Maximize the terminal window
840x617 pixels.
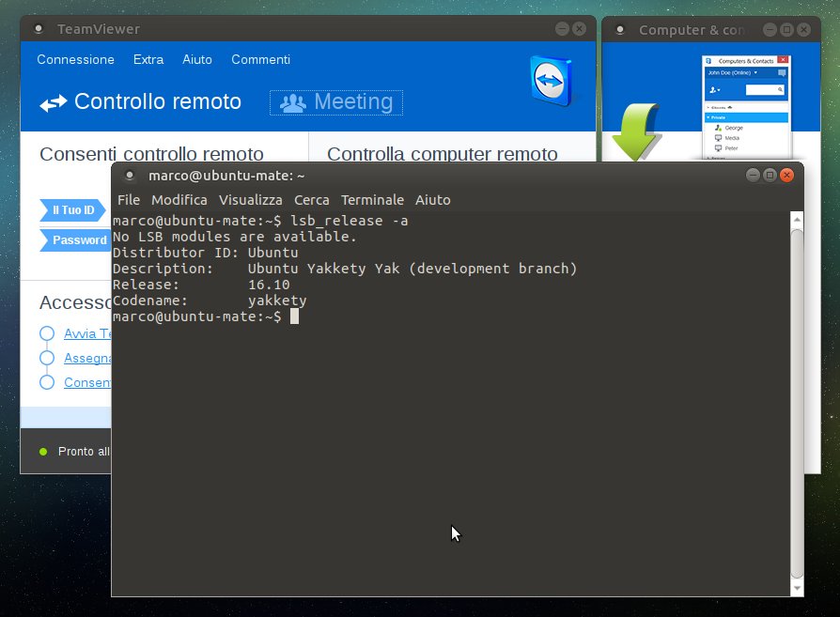click(770, 175)
